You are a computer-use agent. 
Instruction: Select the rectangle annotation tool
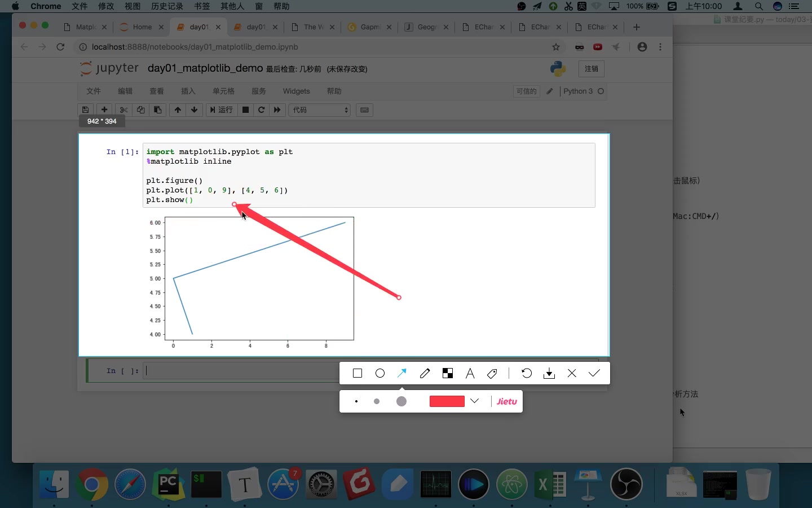tap(357, 373)
